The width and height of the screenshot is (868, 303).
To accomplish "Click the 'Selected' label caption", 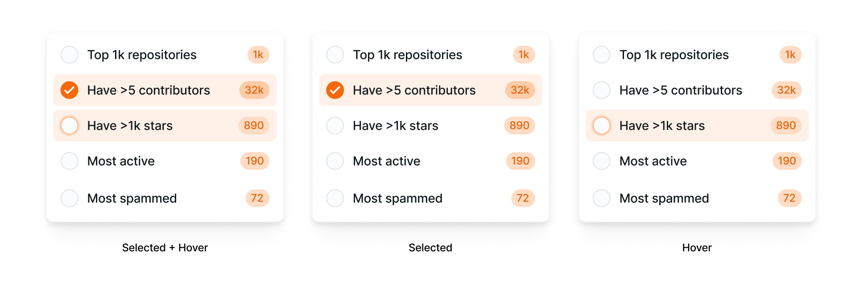I will click(x=430, y=248).
